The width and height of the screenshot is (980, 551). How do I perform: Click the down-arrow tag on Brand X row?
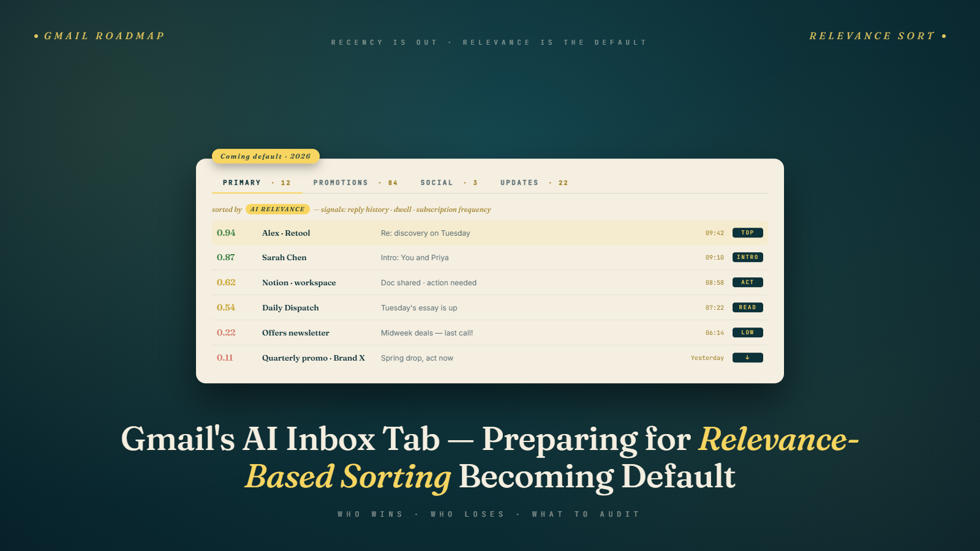pos(747,358)
